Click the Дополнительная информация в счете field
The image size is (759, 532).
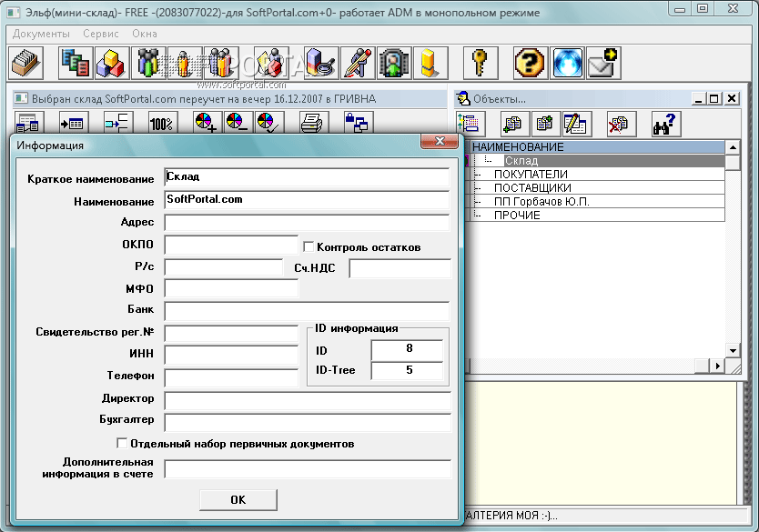pyautogui.click(x=308, y=469)
